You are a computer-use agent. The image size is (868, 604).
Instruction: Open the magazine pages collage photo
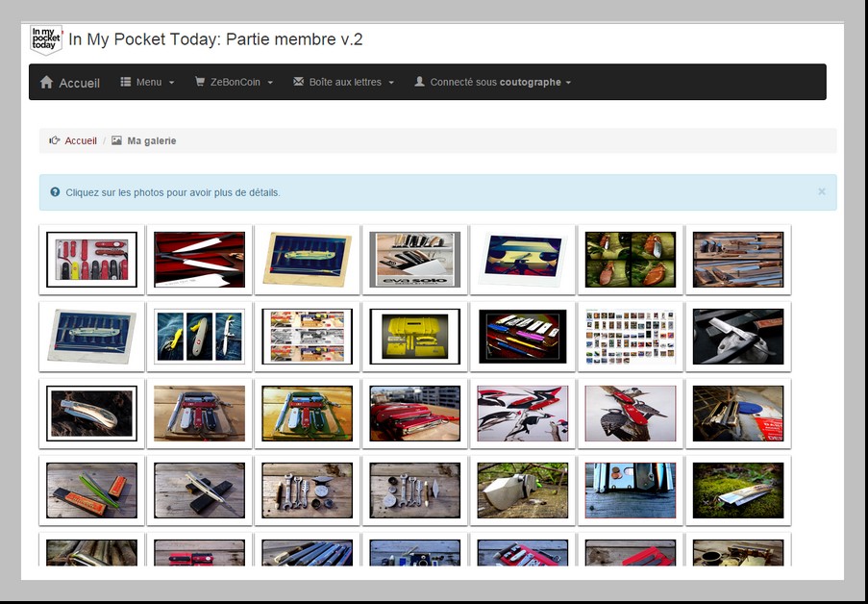(x=308, y=337)
